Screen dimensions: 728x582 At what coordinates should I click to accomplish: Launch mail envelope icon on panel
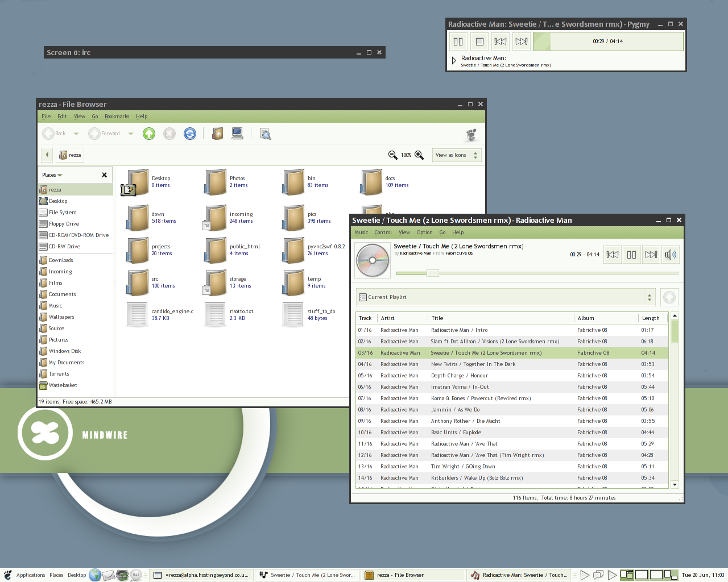click(x=109, y=575)
